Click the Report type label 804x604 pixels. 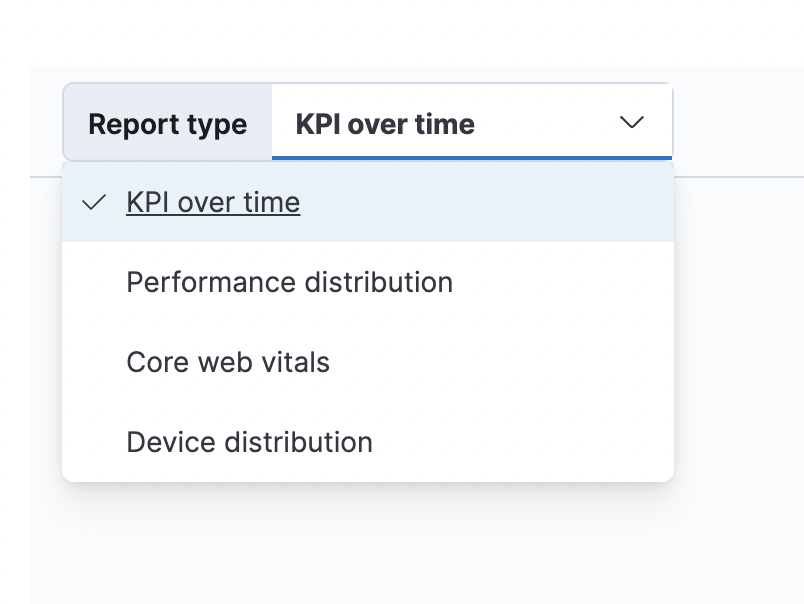tap(167, 123)
